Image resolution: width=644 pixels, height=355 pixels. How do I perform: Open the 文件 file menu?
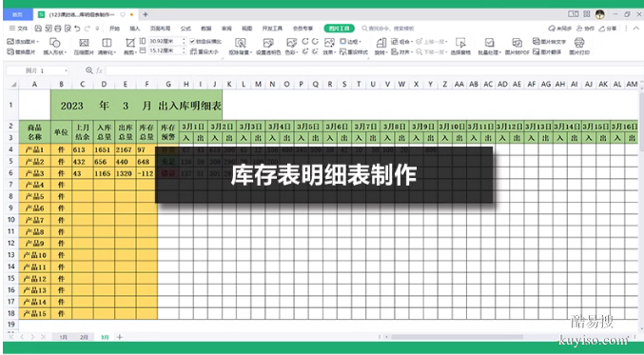[18, 29]
